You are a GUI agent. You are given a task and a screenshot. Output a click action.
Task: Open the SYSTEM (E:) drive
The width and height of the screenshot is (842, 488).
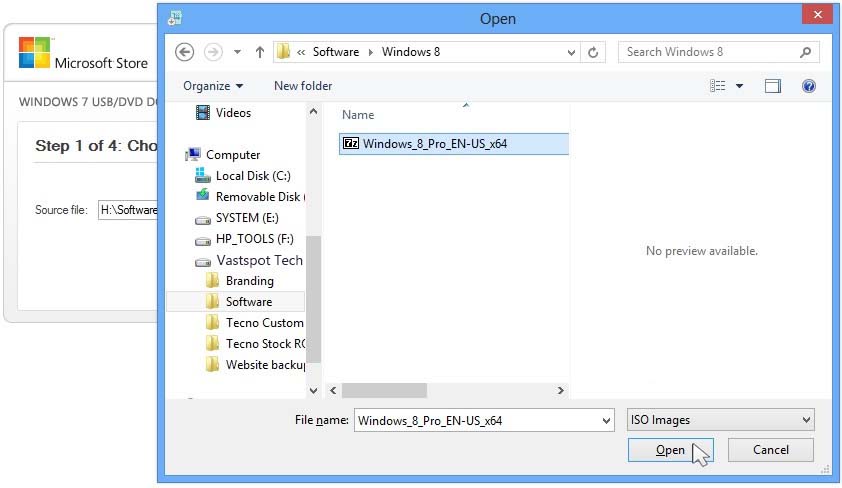(x=247, y=217)
